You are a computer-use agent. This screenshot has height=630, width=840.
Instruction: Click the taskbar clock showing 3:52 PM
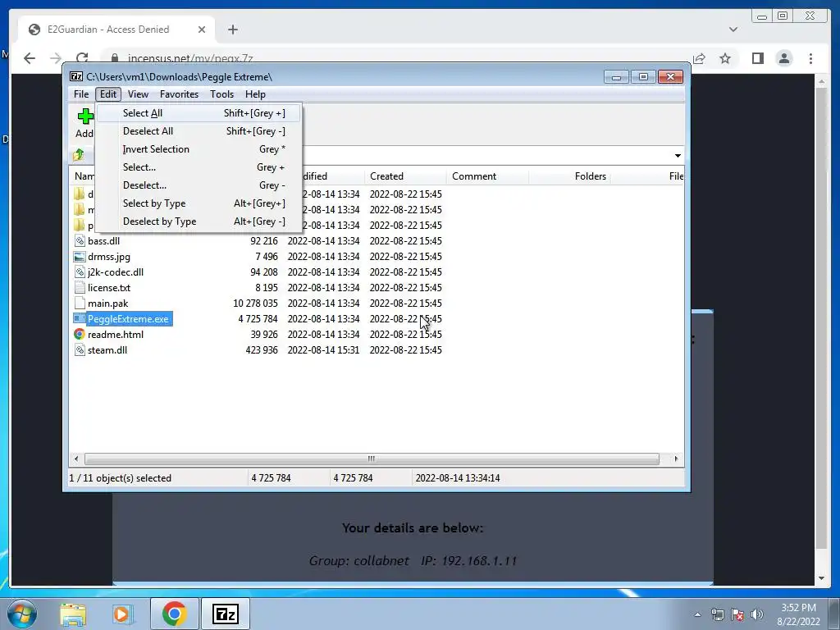[798, 614]
